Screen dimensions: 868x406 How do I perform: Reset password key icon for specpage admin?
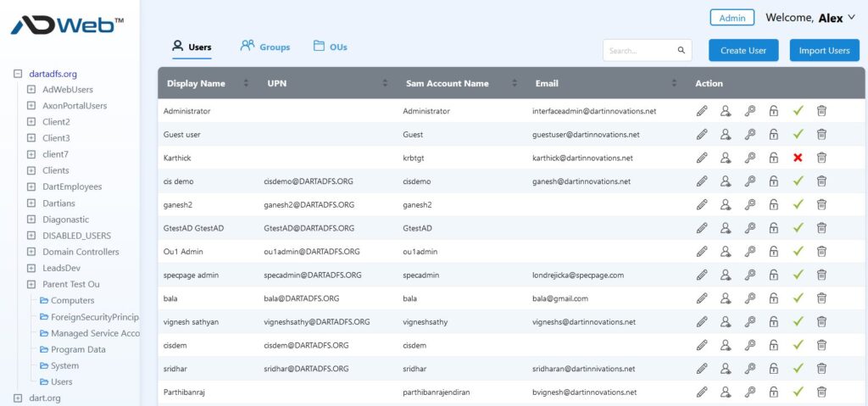749,275
